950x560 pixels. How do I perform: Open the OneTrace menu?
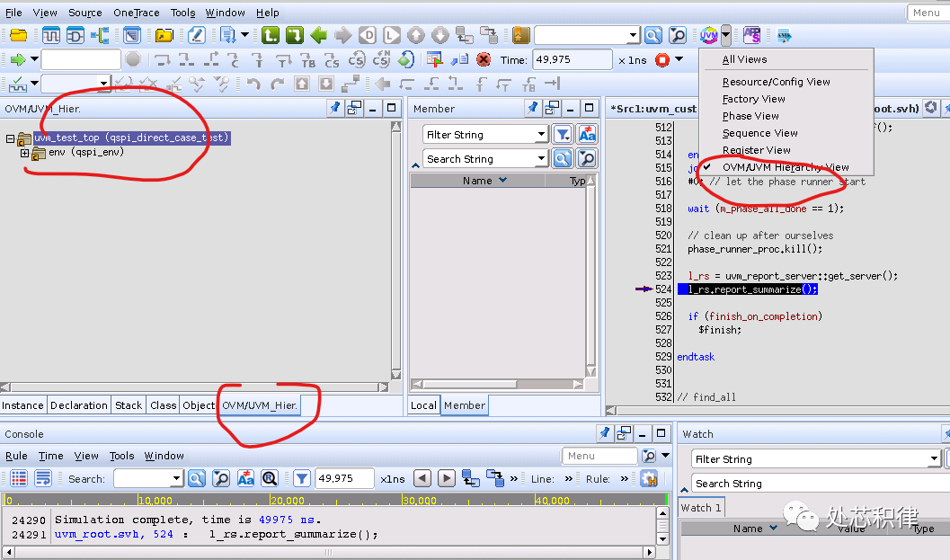[136, 13]
